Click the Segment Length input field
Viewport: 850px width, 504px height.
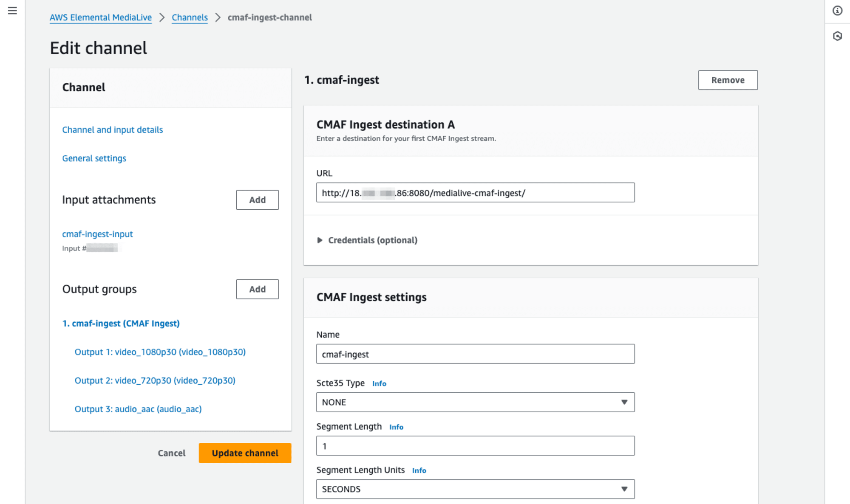pos(475,446)
